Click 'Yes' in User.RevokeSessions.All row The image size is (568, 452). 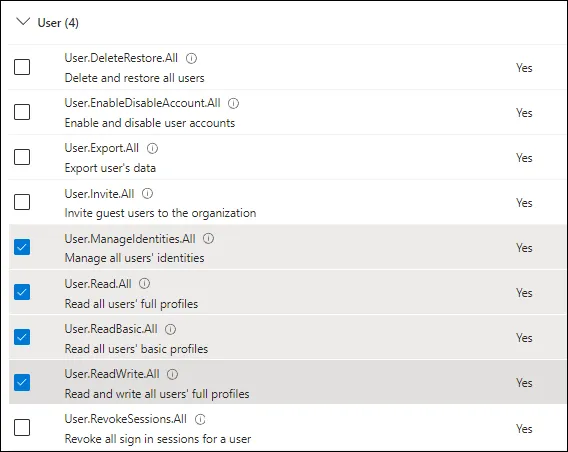[524, 429]
